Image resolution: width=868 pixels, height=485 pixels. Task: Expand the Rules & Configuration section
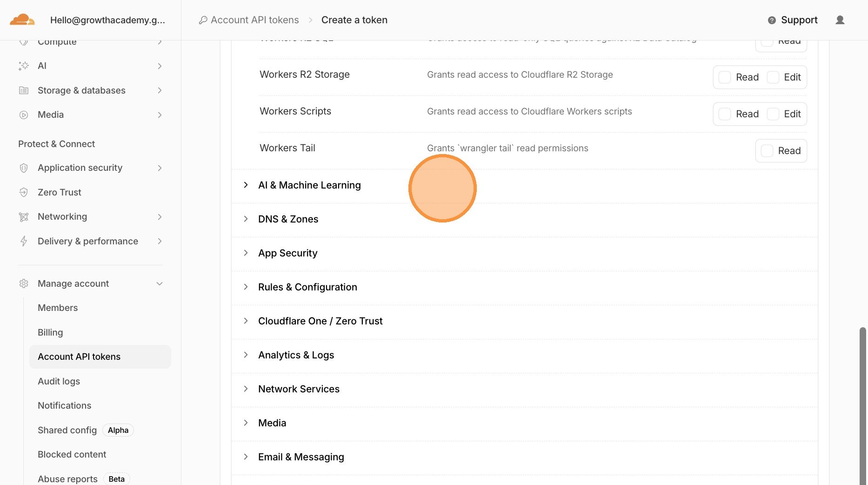coord(524,287)
